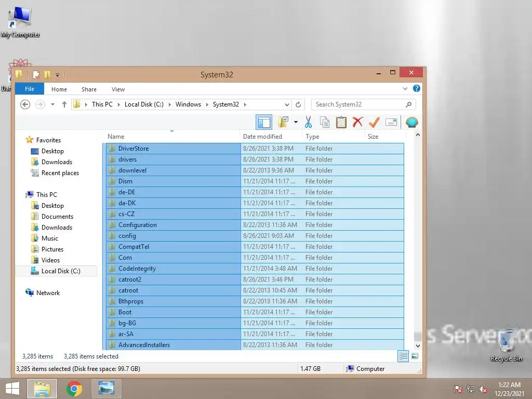The width and height of the screenshot is (532, 399).
Task: Expand the chevron after Windows in path
Action: (207, 104)
